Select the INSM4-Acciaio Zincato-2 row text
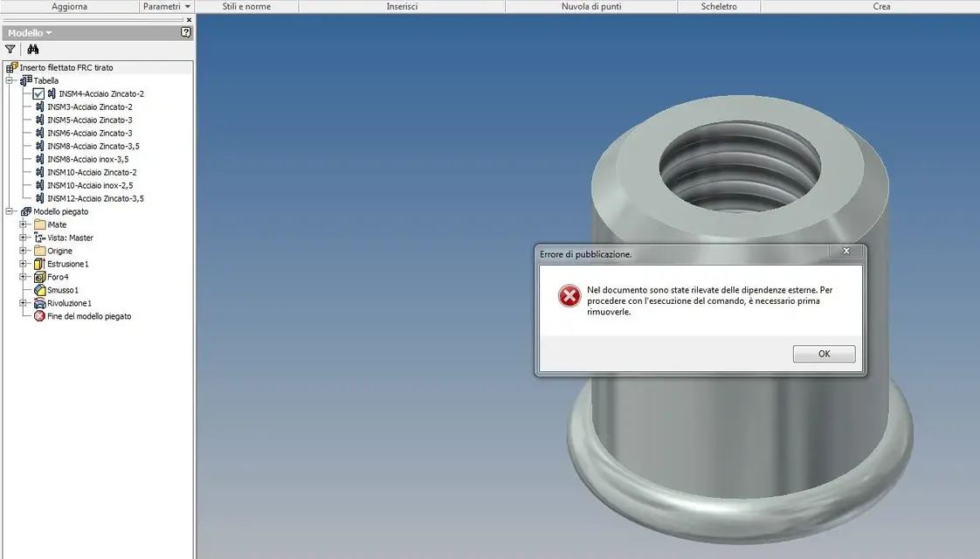The width and height of the screenshot is (980, 559). tap(101, 93)
